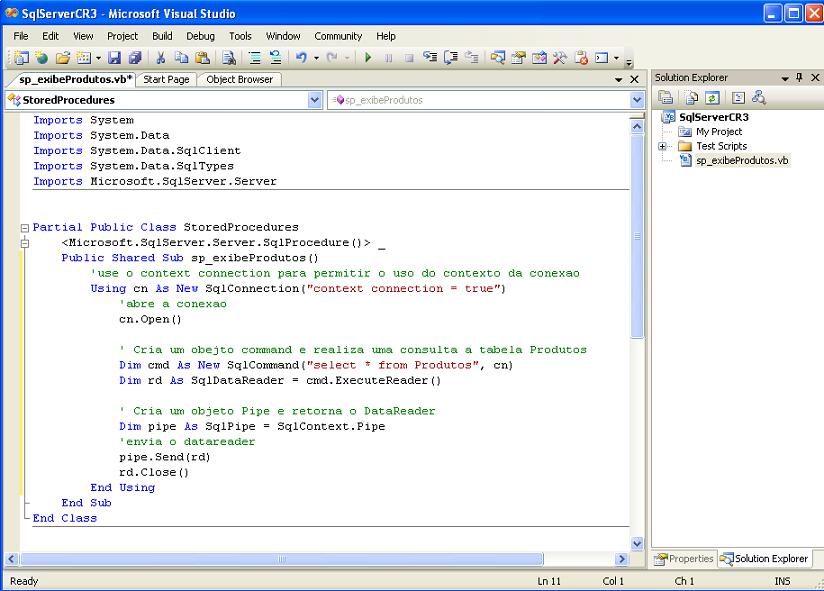The height and width of the screenshot is (591, 824).
Task: Close the Solution Explorer panel
Action: pyautogui.click(x=815, y=77)
